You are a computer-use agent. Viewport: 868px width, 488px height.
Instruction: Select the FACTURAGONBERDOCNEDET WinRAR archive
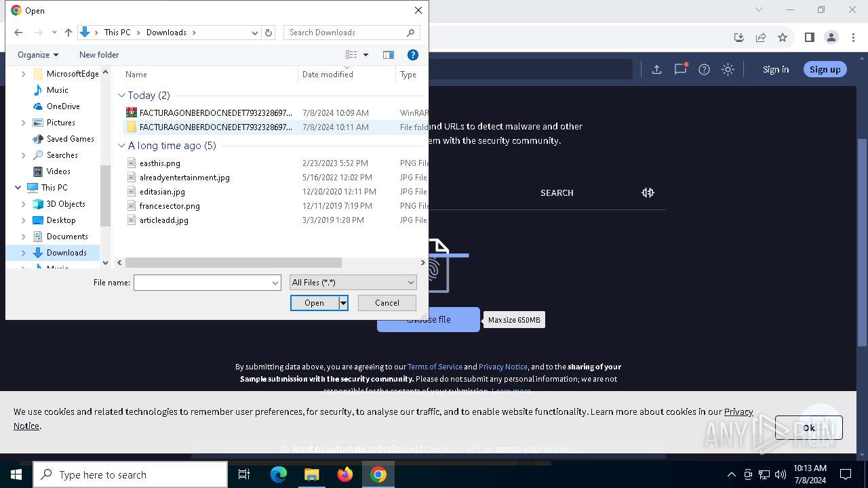click(216, 113)
